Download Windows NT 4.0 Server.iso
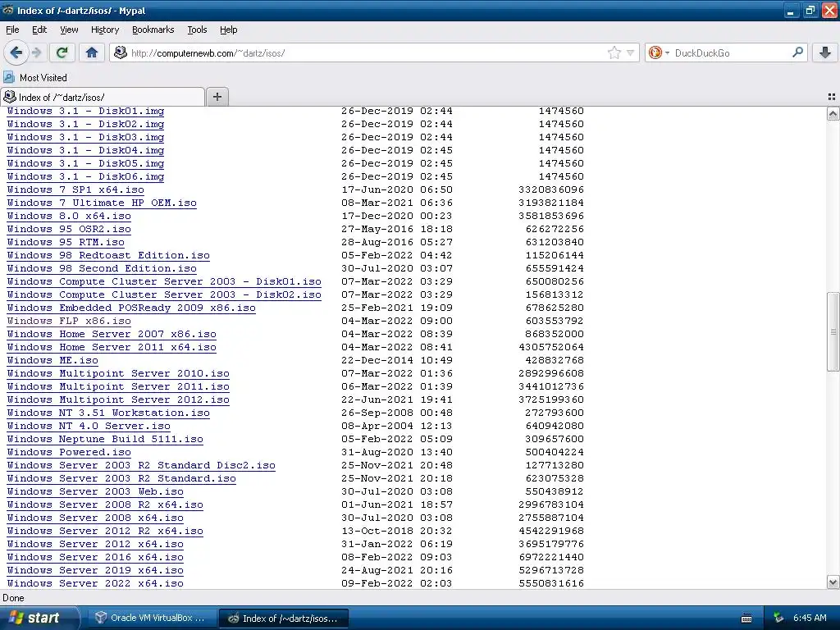 tap(89, 426)
